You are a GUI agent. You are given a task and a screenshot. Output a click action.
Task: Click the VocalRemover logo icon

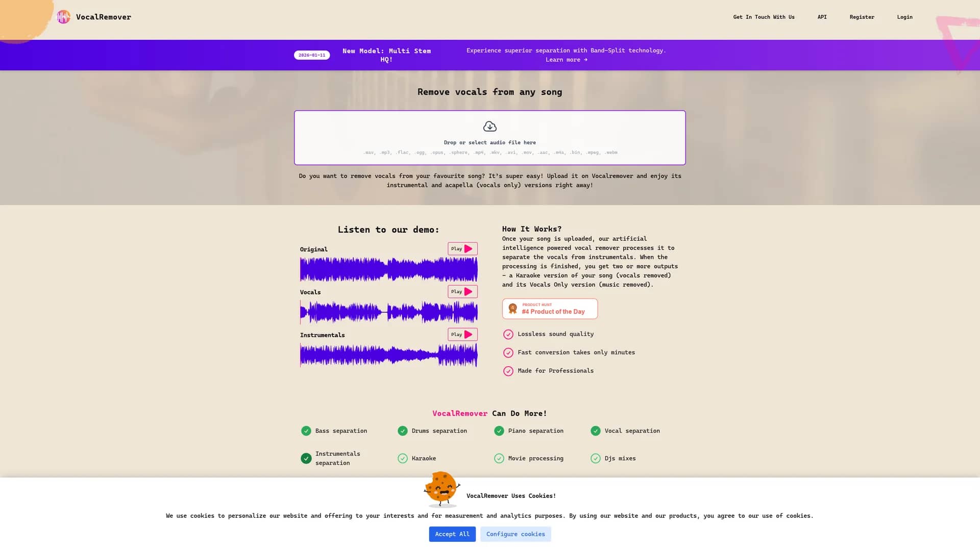coord(63,17)
